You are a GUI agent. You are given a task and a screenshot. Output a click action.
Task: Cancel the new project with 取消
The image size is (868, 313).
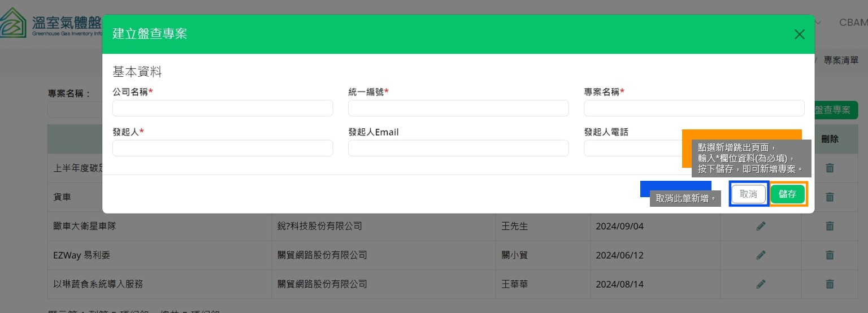[x=748, y=194]
